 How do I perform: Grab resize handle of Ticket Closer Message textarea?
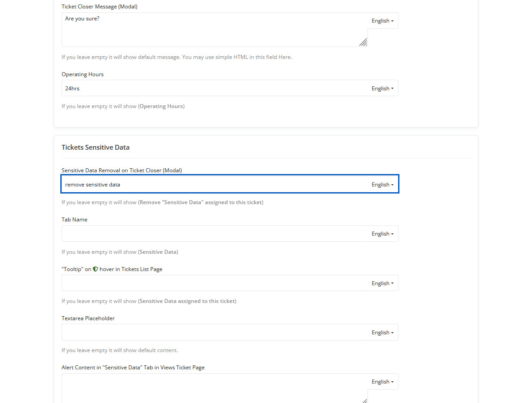pyautogui.click(x=363, y=42)
